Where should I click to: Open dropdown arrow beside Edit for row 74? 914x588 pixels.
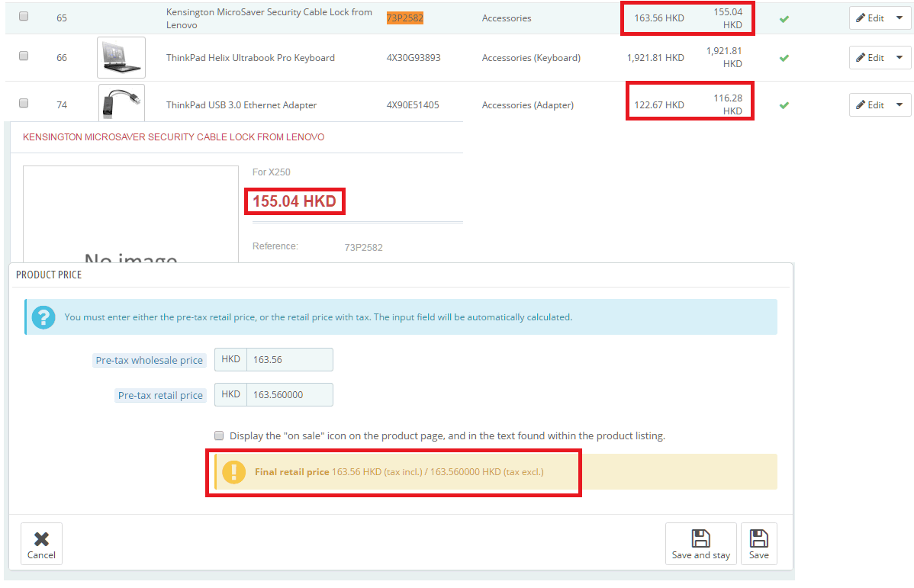[x=900, y=105]
